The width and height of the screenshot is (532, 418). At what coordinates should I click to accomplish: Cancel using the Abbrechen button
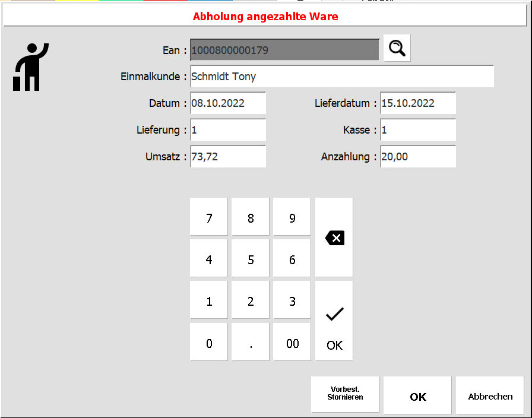coord(490,395)
